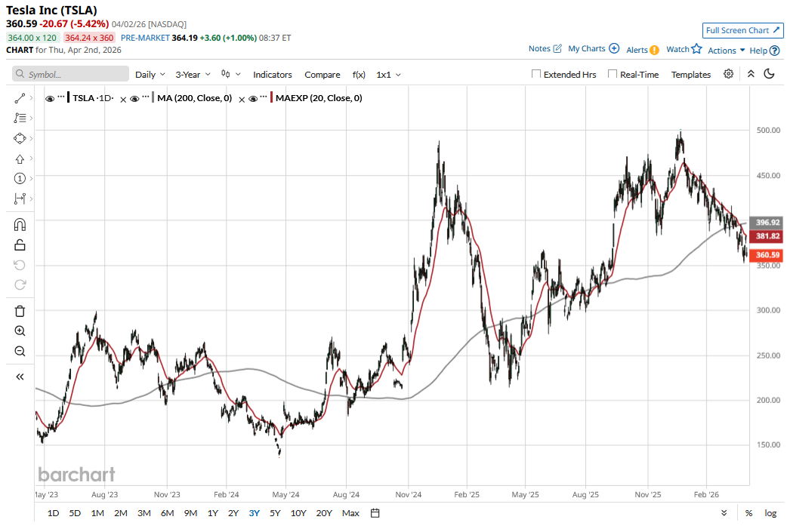The width and height of the screenshot is (793, 532).
Task: Open the Daily frequency dropdown
Action: pyautogui.click(x=150, y=74)
